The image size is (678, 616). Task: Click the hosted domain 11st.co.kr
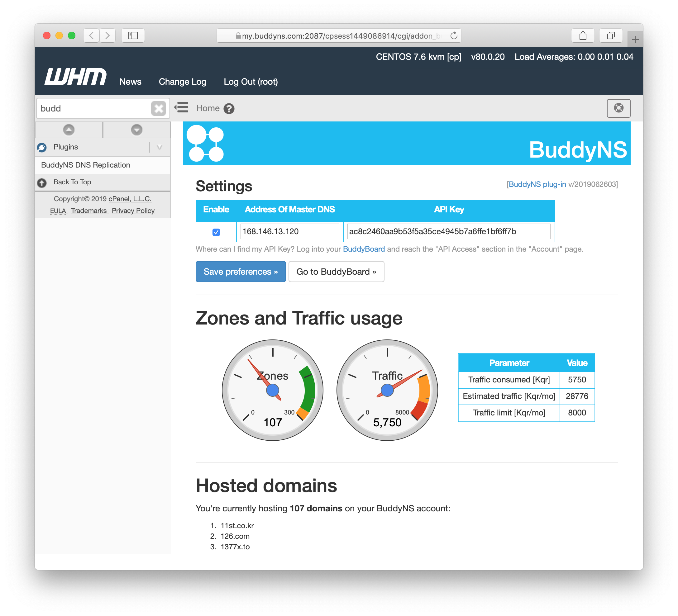(237, 526)
